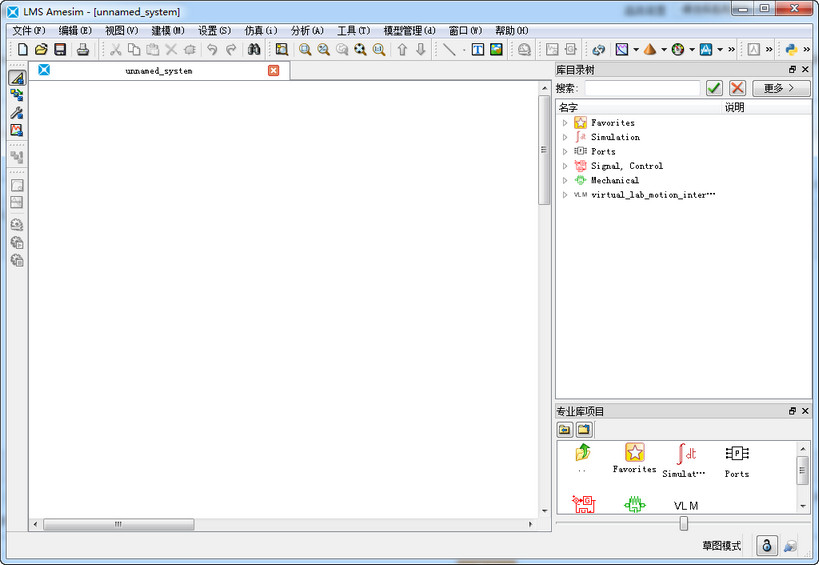The width and height of the screenshot is (819, 565).
Task: Close the unnamed_system tab
Action: [274, 70]
